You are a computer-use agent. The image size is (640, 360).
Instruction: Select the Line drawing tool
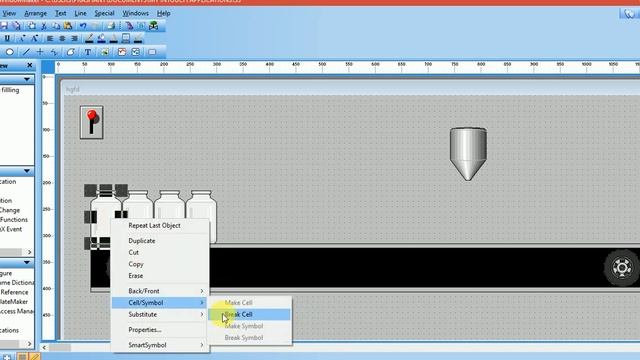coord(26,52)
